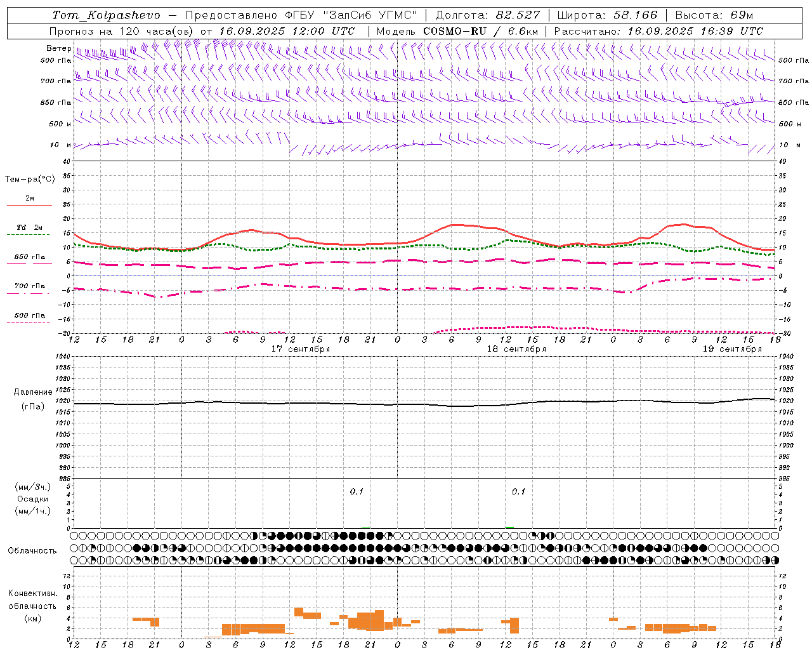812x650 pixels.
Task: Click the Облачность cloud cover label
Action: pos(32,551)
